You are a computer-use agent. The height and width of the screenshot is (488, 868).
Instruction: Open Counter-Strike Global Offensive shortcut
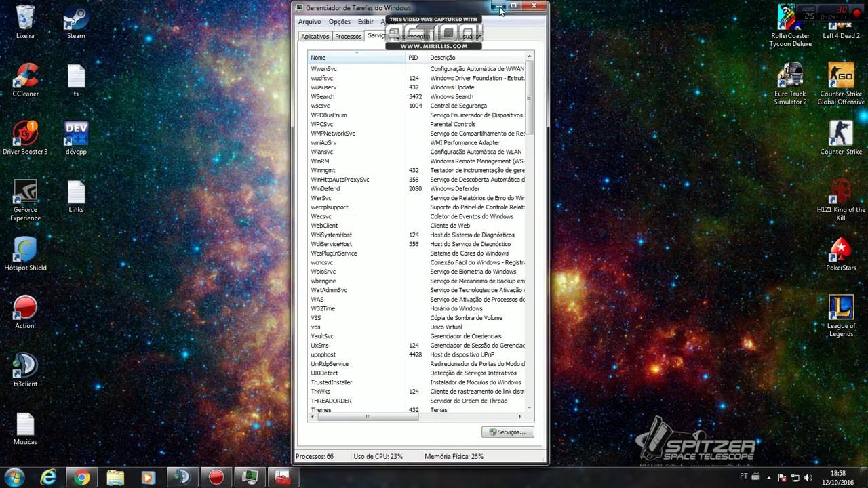tap(841, 84)
